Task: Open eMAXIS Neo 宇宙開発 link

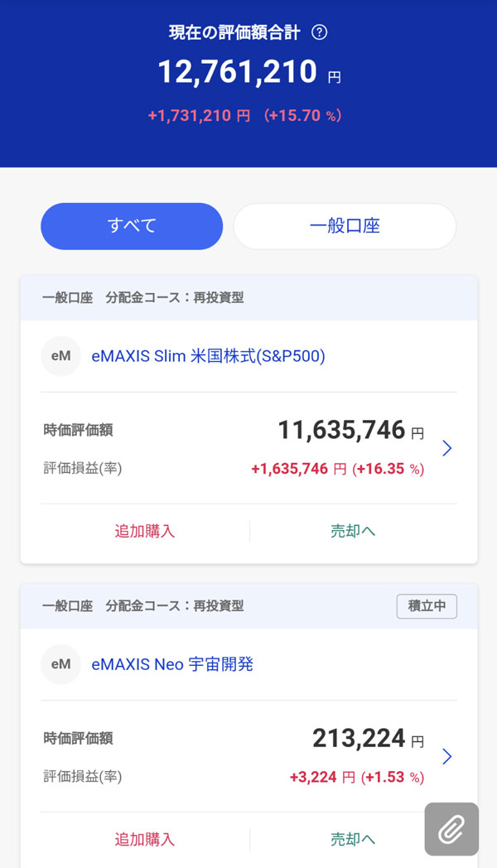Action: 172,664
